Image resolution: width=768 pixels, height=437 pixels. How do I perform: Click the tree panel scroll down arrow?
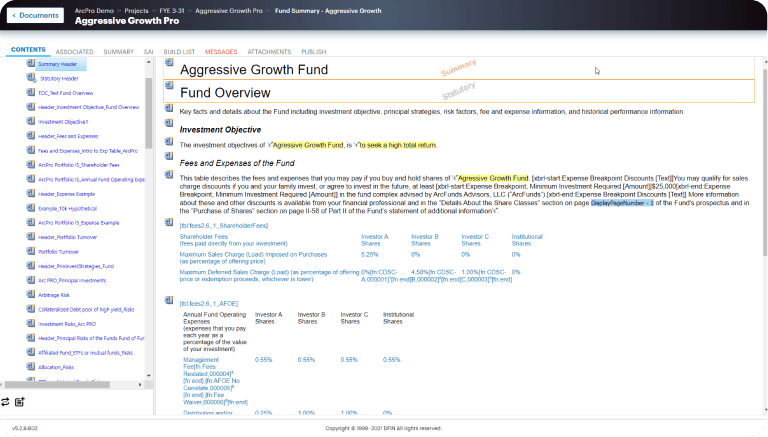coord(148,376)
